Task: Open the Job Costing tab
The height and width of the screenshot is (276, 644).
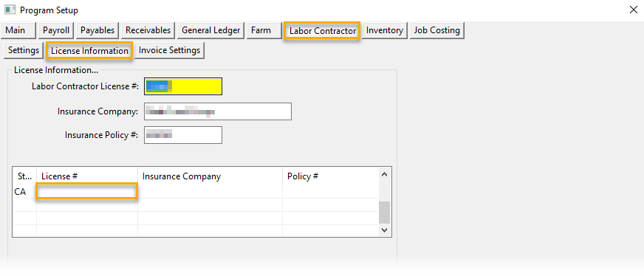Action: [x=437, y=30]
